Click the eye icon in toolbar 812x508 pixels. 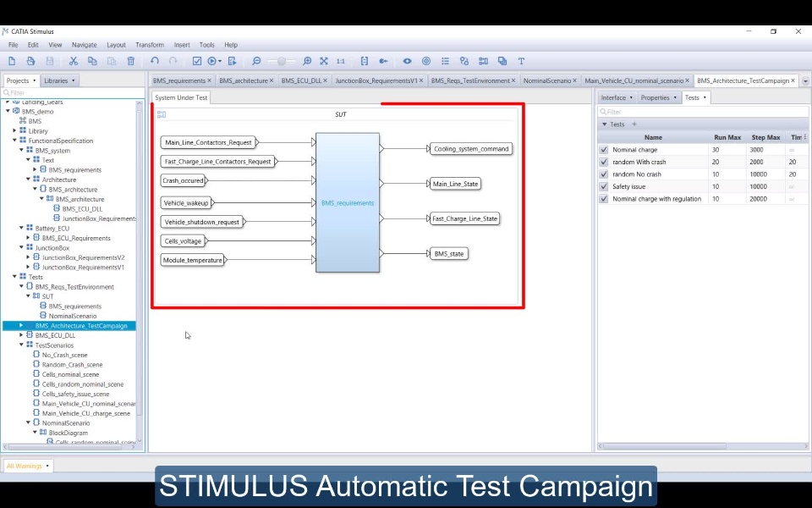pos(407,61)
